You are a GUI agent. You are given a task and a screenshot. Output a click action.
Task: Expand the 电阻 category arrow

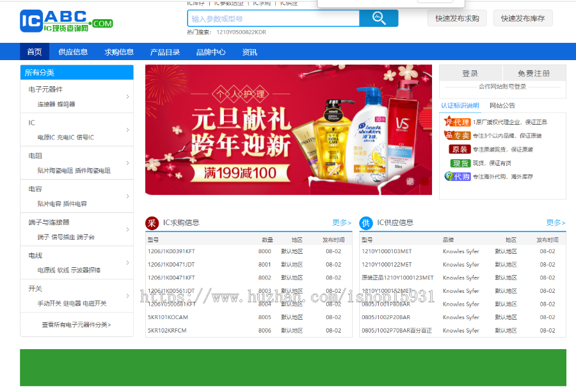(127, 163)
